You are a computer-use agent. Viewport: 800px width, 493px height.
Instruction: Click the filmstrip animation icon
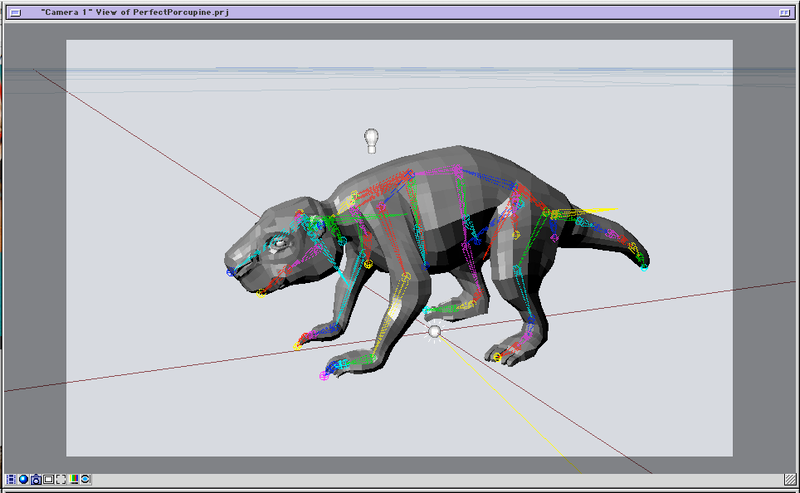10,480
